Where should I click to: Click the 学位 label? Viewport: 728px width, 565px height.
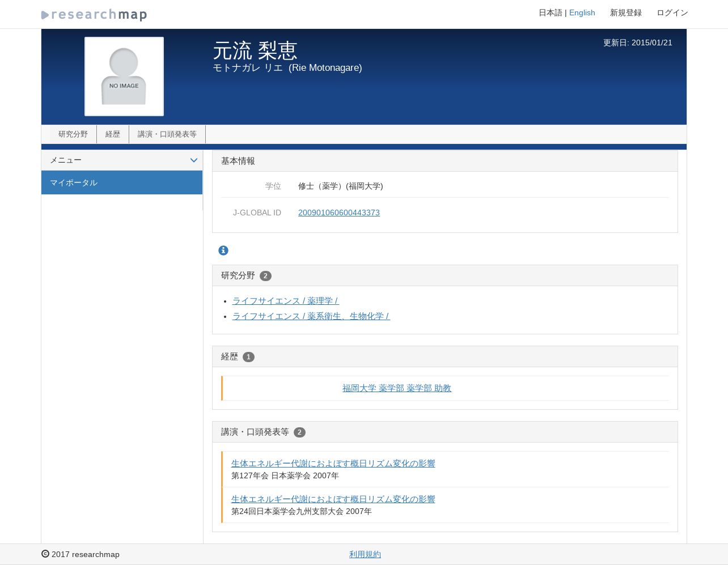click(273, 186)
